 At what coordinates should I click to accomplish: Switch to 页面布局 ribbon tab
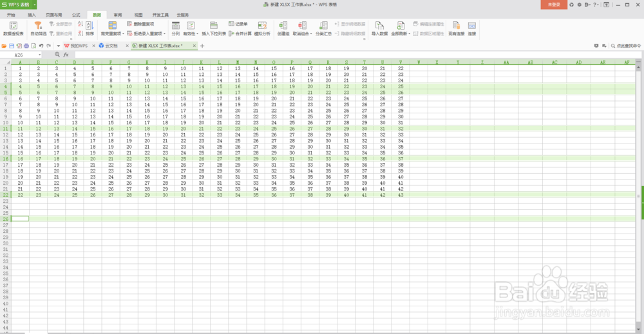pyautogui.click(x=54, y=15)
